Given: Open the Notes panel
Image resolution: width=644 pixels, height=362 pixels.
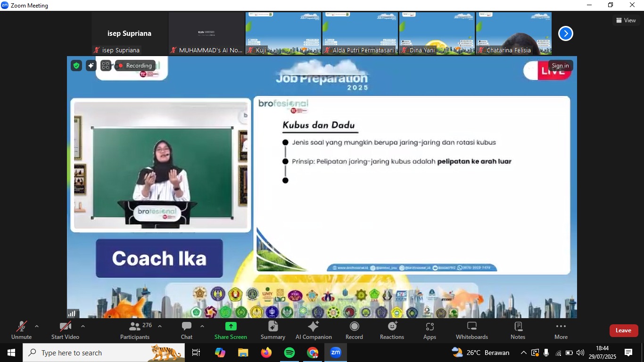Looking at the screenshot, I should pyautogui.click(x=518, y=330).
